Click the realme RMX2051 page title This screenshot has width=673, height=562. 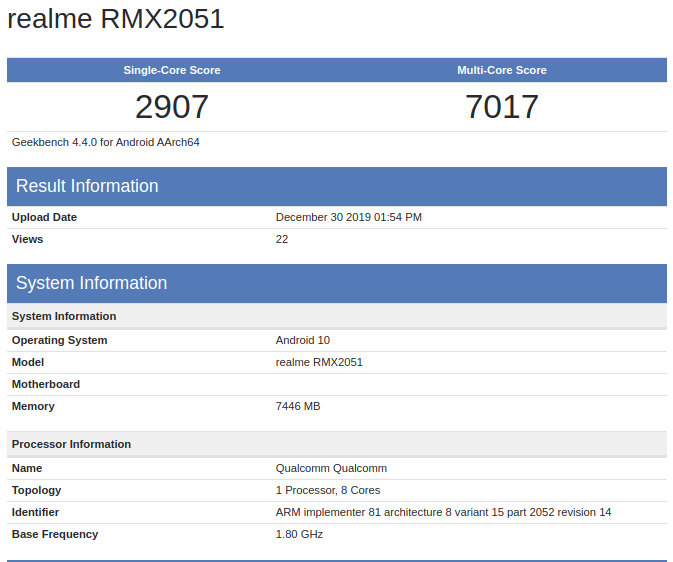[x=116, y=20]
